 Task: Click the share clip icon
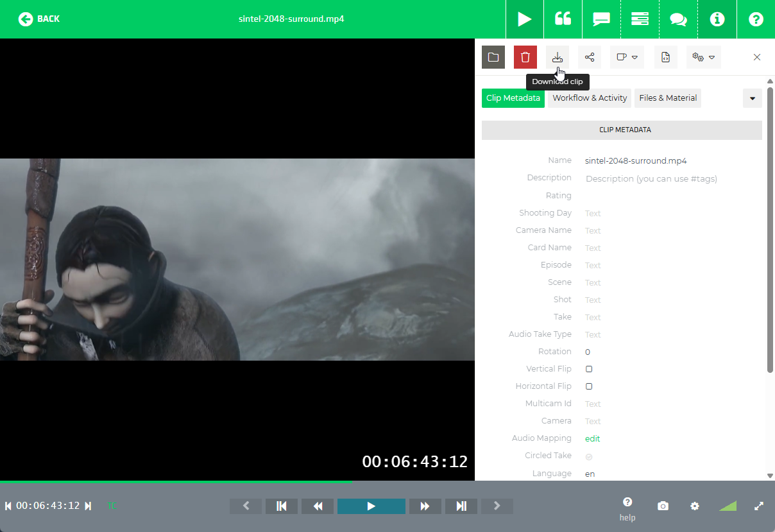coord(590,57)
